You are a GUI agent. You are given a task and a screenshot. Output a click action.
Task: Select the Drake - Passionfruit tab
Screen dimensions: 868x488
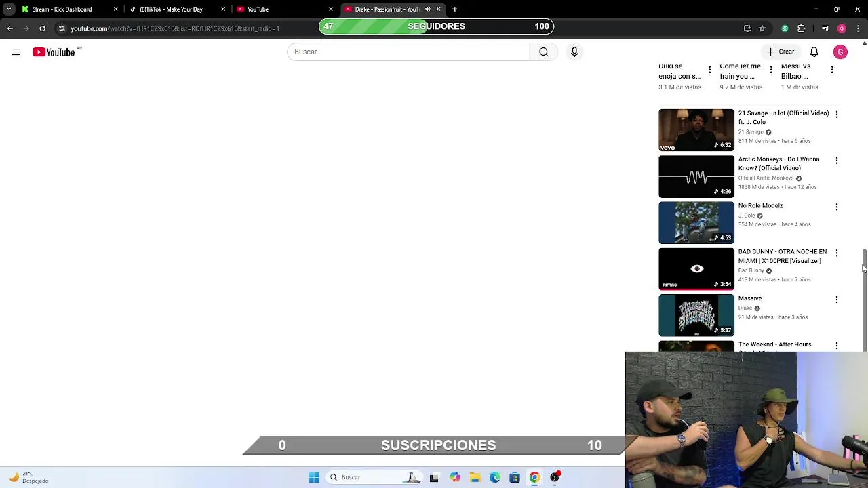[x=387, y=9]
